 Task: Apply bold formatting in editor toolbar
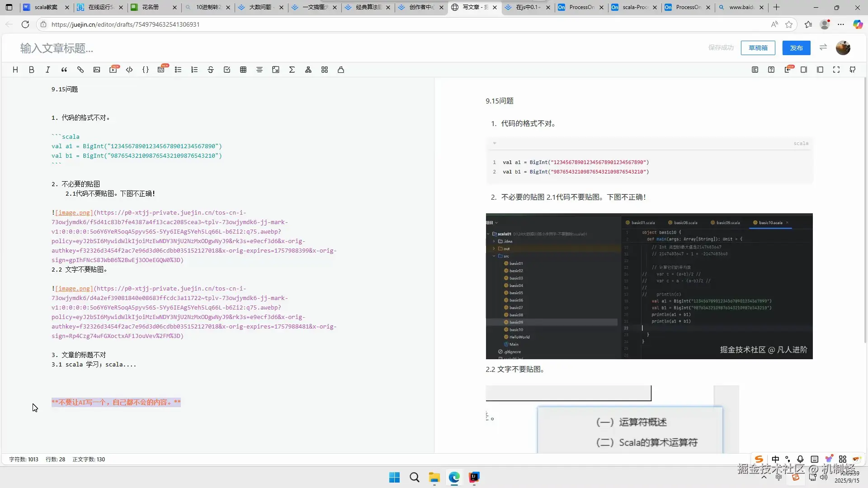click(31, 70)
